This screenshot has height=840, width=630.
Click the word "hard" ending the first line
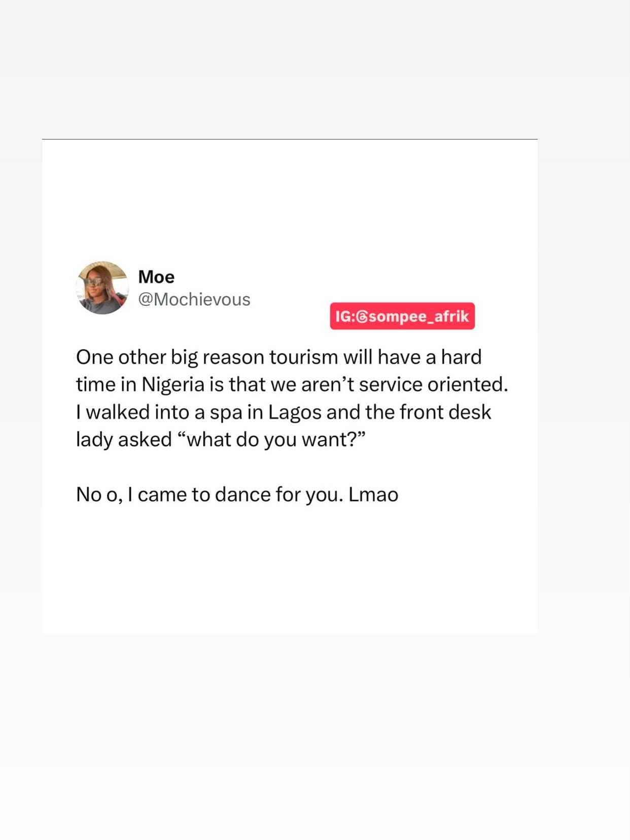(x=461, y=357)
